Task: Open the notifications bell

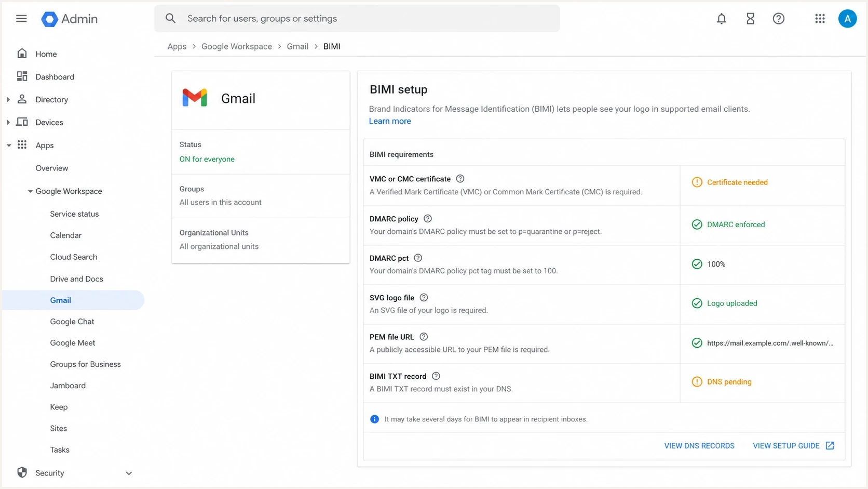Action: click(722, 19)
